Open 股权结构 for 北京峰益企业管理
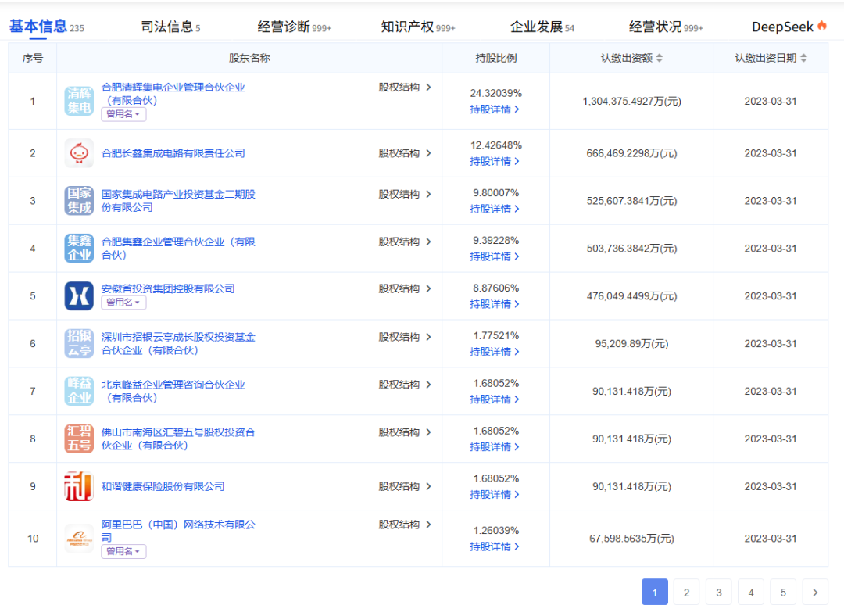Screen dimensions: 844x616 pyautogui.click(x=405, y=385)
